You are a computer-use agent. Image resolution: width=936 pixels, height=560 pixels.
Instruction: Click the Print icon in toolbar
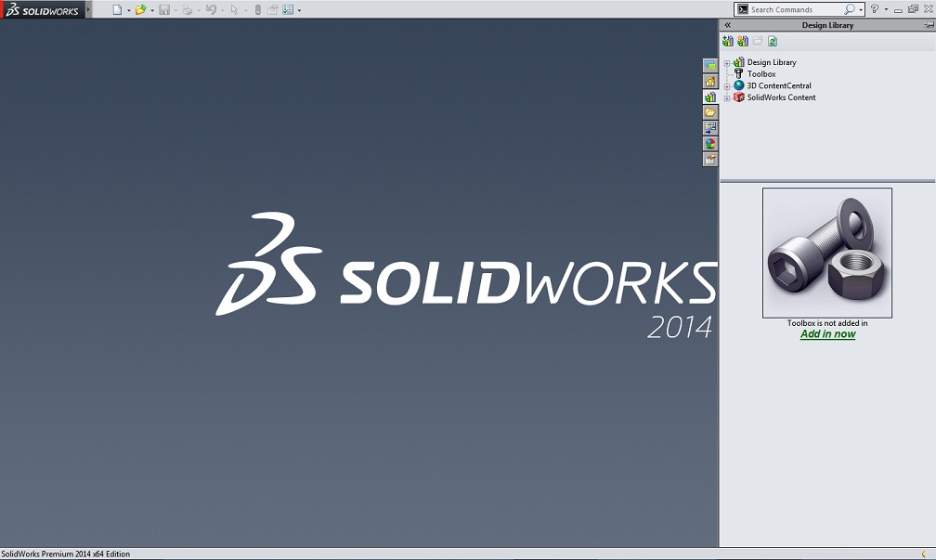click(188, 9)
